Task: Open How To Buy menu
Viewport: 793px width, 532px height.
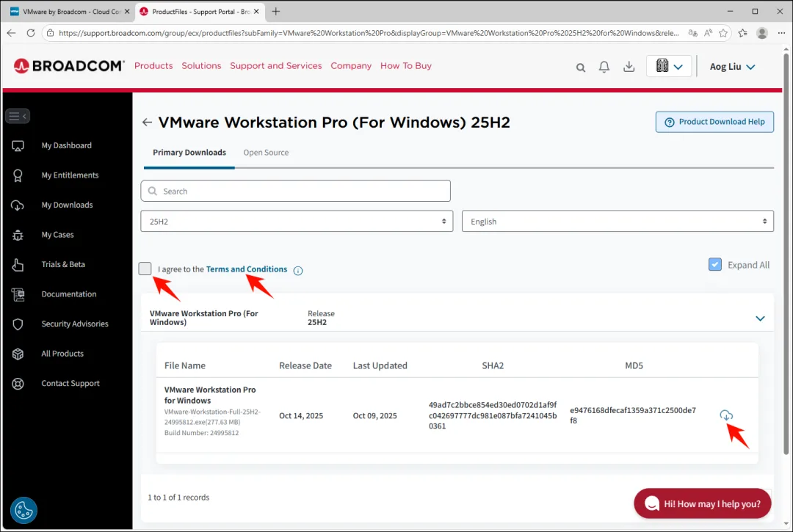Action: point(405,66)
